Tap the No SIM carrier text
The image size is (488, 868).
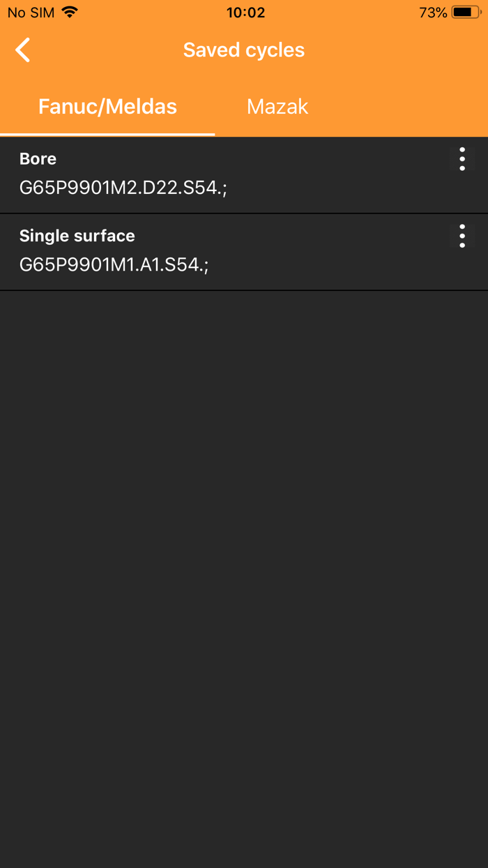click(x=31, y=13)
